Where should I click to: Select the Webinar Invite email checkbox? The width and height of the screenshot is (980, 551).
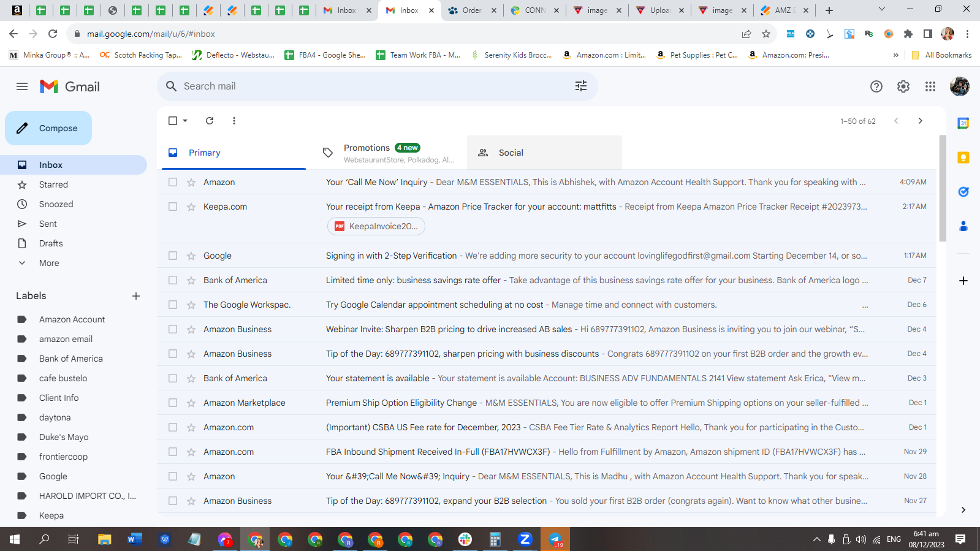point(173,329)
